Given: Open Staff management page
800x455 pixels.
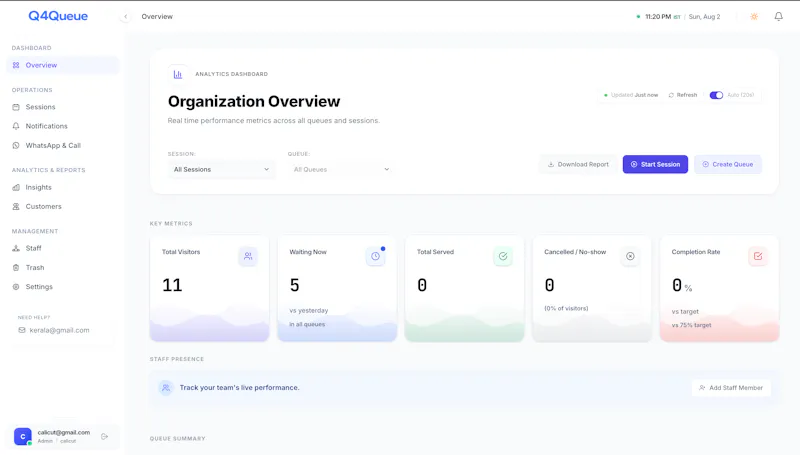Looking at the screenshot, I should pyautogui.click(x=63, y=248).
